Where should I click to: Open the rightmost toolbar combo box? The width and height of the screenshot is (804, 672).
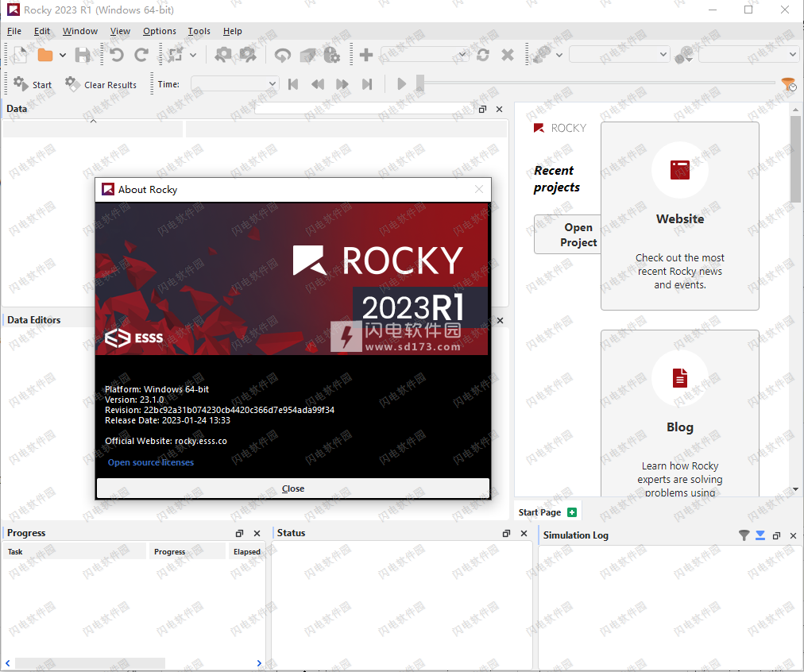[x=748, y=54]
